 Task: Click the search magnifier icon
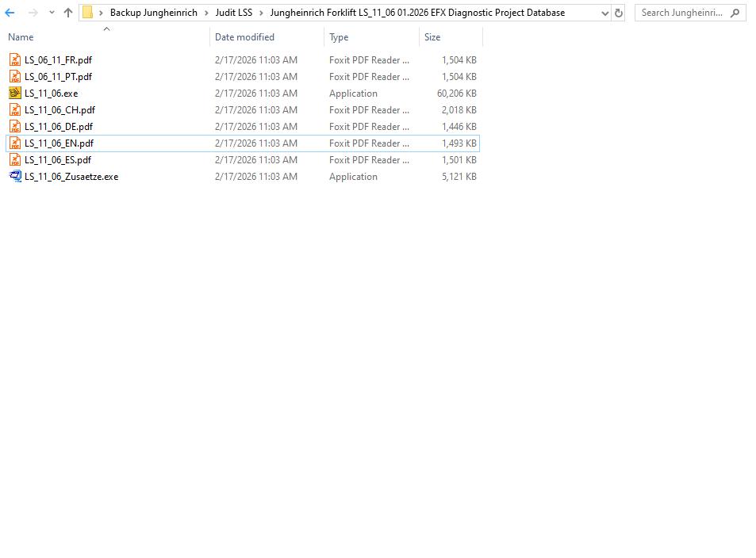[735, 13]
